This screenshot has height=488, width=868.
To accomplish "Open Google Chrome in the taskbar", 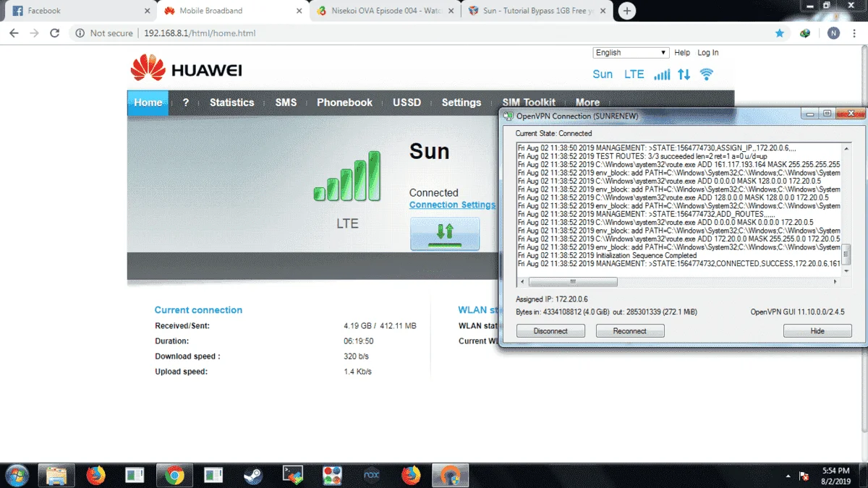I will [x=174, y=475].
